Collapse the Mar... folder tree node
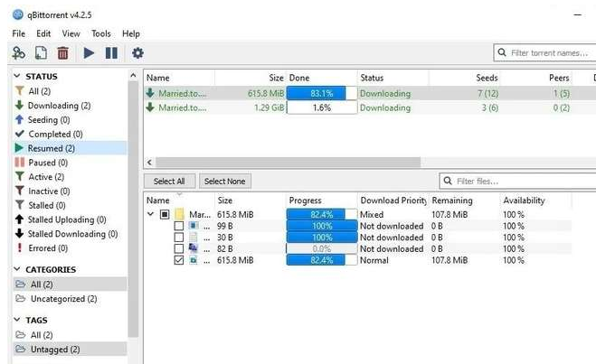The width and height of the screenshot is (596, 364). (x=150, y=214)
